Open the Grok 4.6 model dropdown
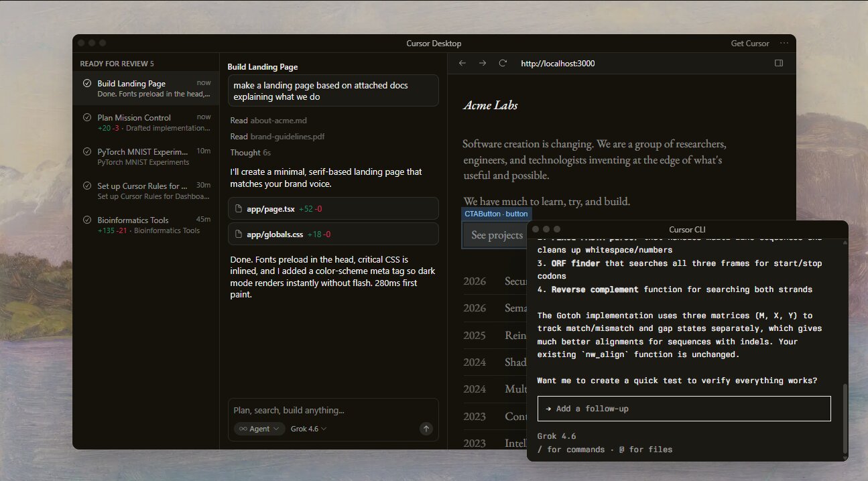Image resolution: width=868 pixels, height=481 pixels. pyautogui.click(x=308, y=429)
